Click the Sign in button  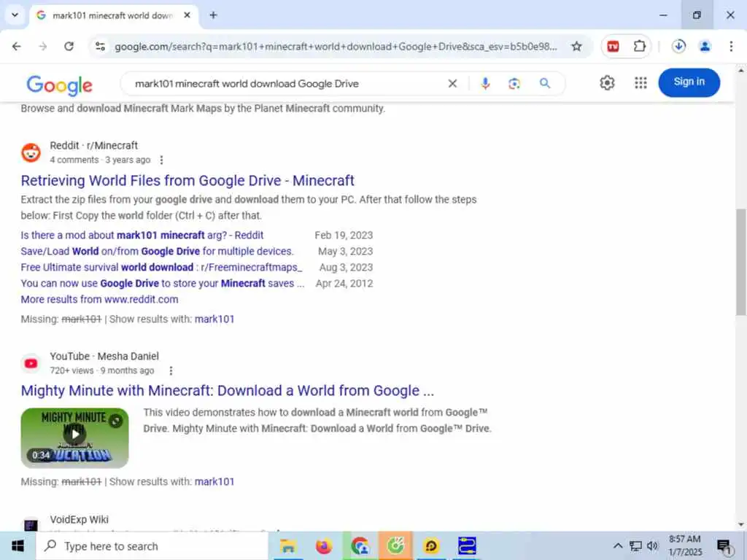(689, 82)
